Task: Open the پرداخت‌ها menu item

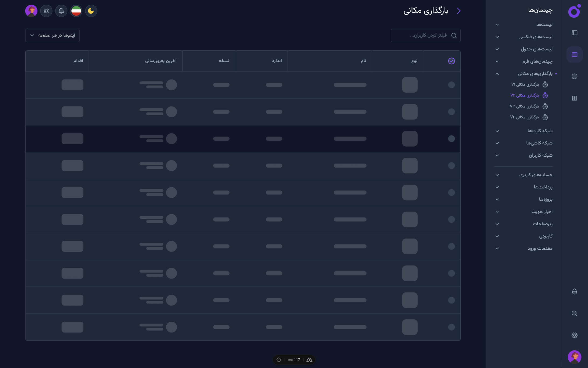Action: [544, 187]
